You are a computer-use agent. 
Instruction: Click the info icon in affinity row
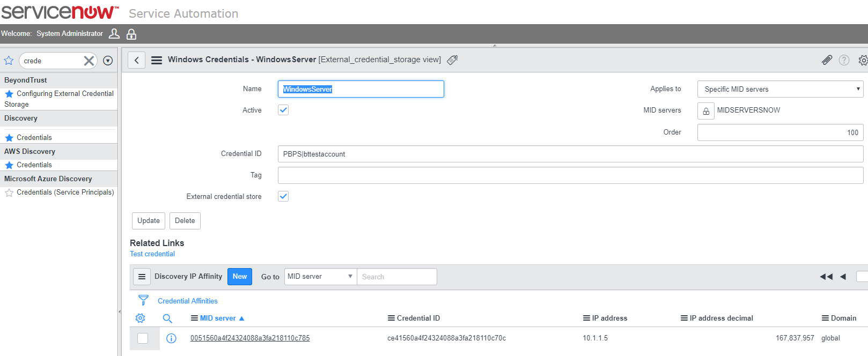coord(171,338)
